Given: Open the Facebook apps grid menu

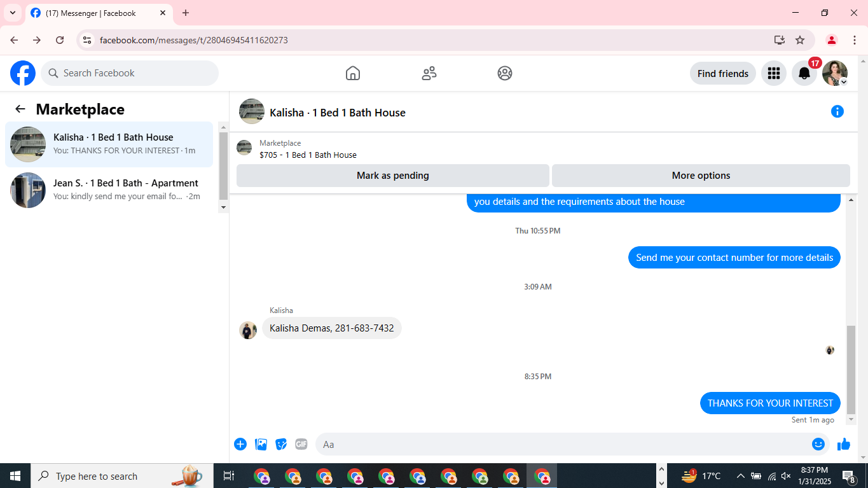Looking at the screenshot, I should [x=774, y=73].
